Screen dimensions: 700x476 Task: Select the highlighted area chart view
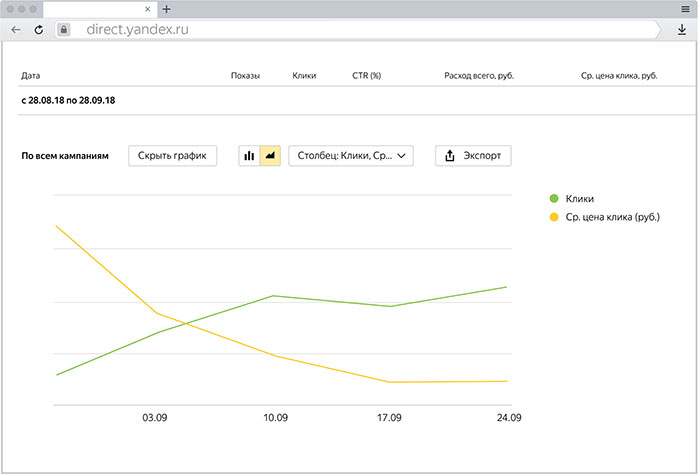tap(270, 156)
